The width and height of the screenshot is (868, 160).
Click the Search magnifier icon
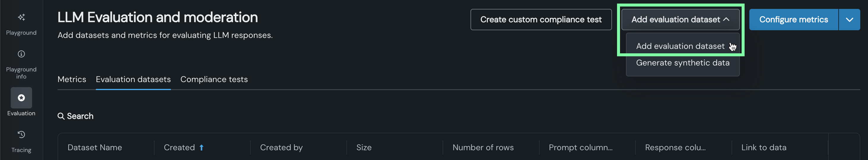coord(61,116)
